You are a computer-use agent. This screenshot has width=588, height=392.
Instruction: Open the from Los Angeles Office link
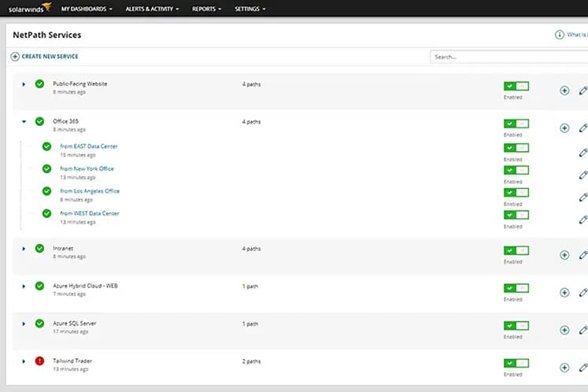tap(90, 191)
